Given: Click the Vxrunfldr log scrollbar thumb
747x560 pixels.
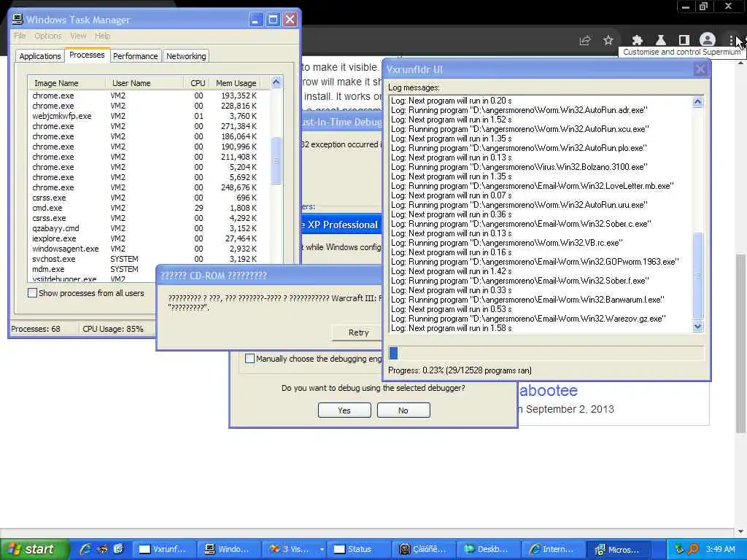Looking at the screenshot, I should 697,276.
